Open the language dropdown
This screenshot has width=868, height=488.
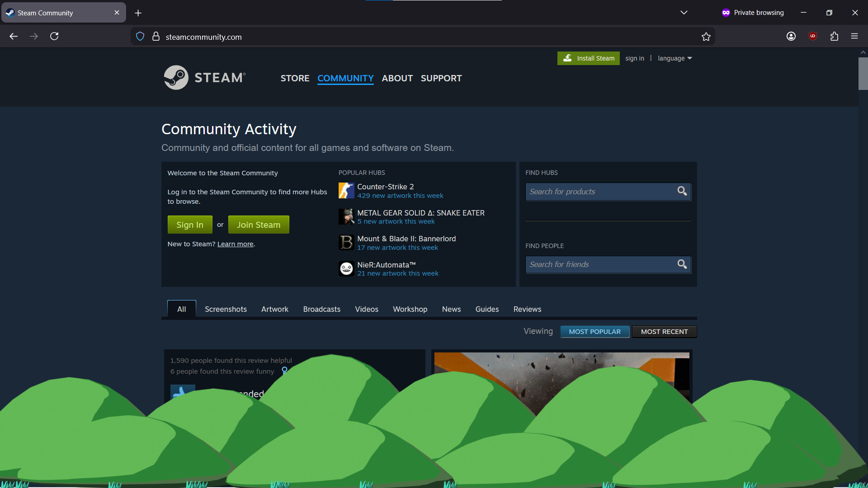(675, 58)
